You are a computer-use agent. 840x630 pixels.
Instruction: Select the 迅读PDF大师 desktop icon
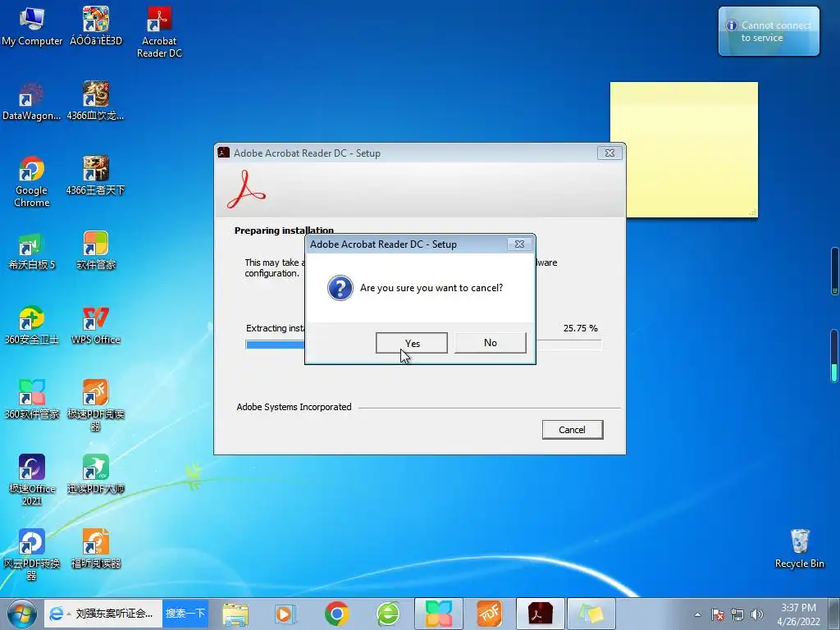[95, 475]
